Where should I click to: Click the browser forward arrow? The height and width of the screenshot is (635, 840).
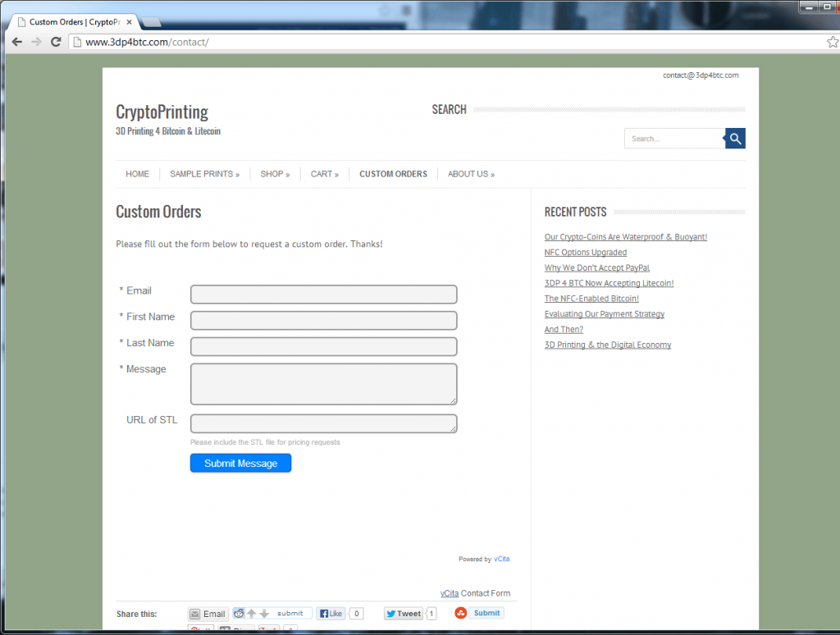(36, 42)
